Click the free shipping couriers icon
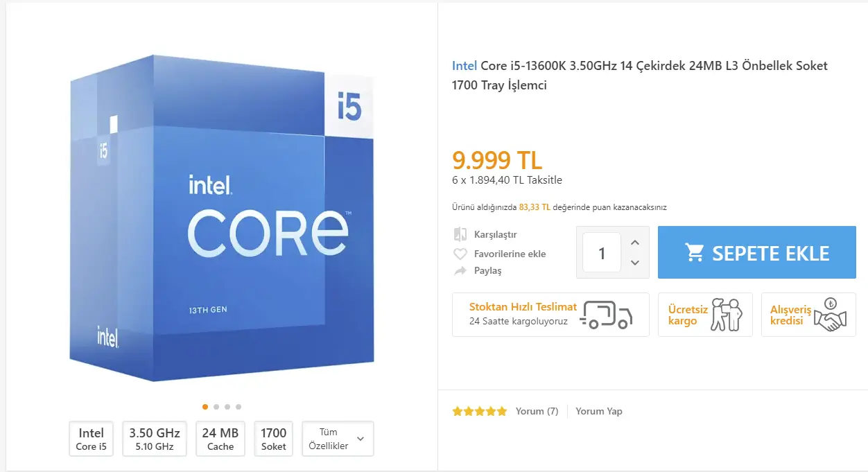The width and height of the screenshot is (868, 472). (727, 315)
